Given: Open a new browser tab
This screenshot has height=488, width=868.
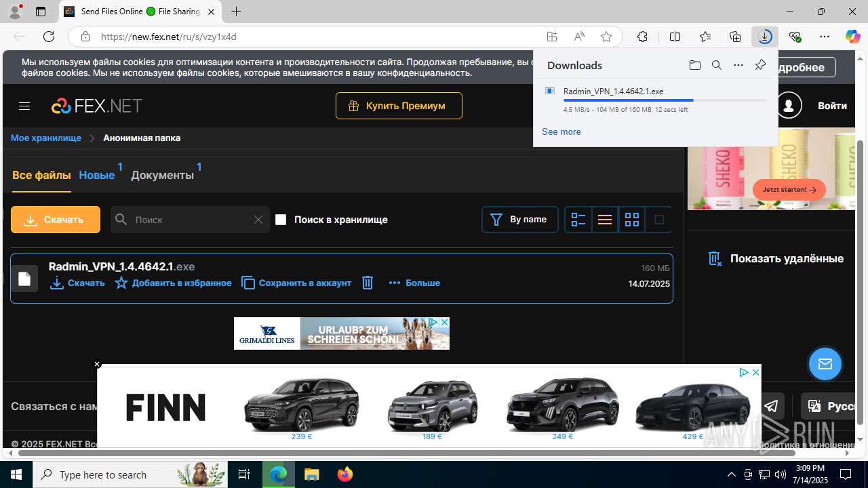Looking at the screenshot, I should pos(236,12).
